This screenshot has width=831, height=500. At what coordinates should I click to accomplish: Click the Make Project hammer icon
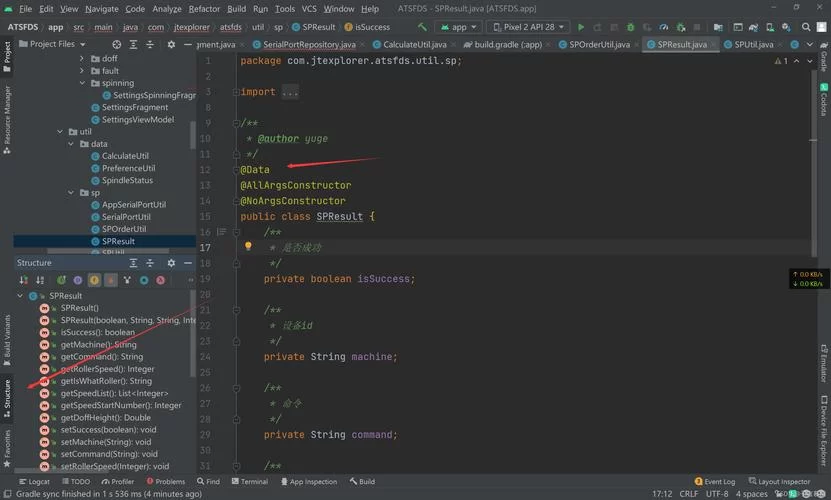[x=422, y=27]
